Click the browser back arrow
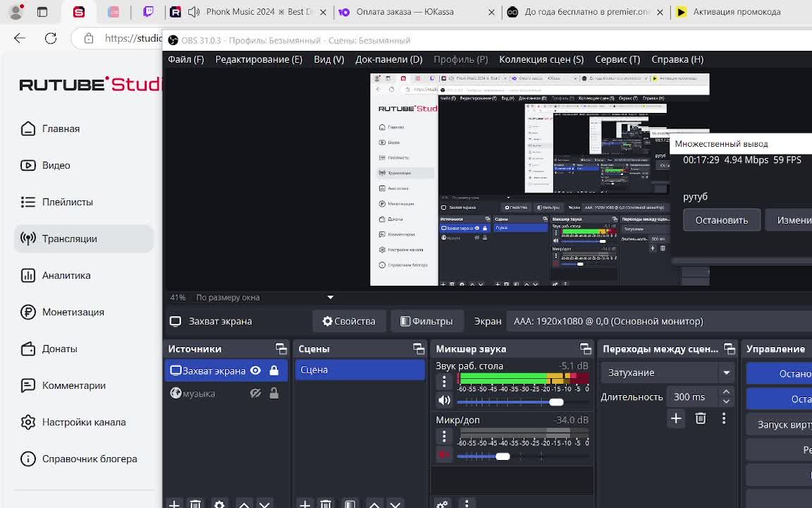Image resolution: width=812 pixels, height=508 pixels. point(20,38)
